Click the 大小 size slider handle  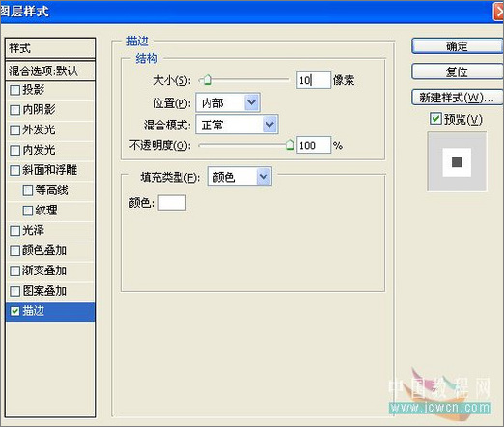[208, 79]
